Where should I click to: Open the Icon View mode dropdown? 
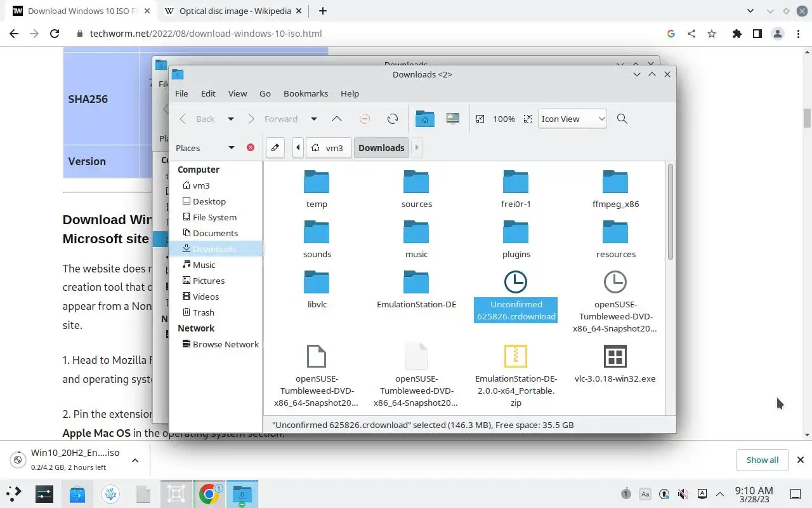(x=572, y=119)
